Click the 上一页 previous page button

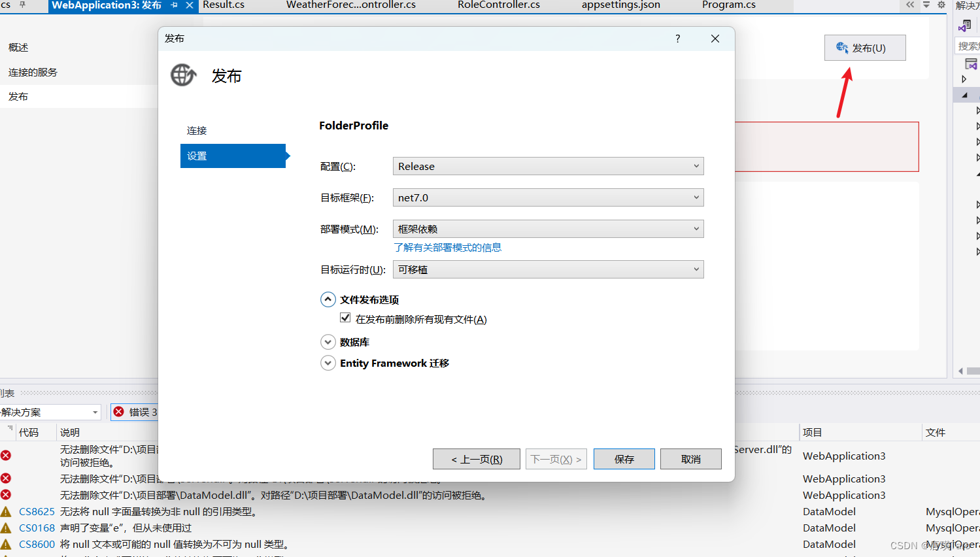click(477, 459)
